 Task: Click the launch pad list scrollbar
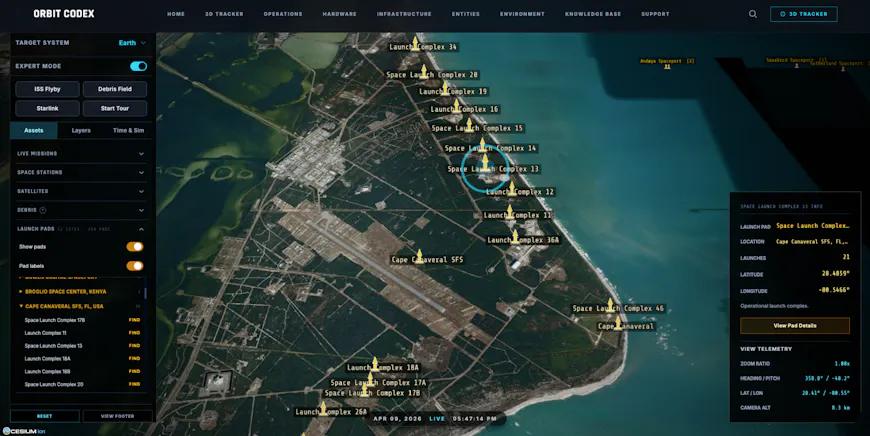[145, 292]
